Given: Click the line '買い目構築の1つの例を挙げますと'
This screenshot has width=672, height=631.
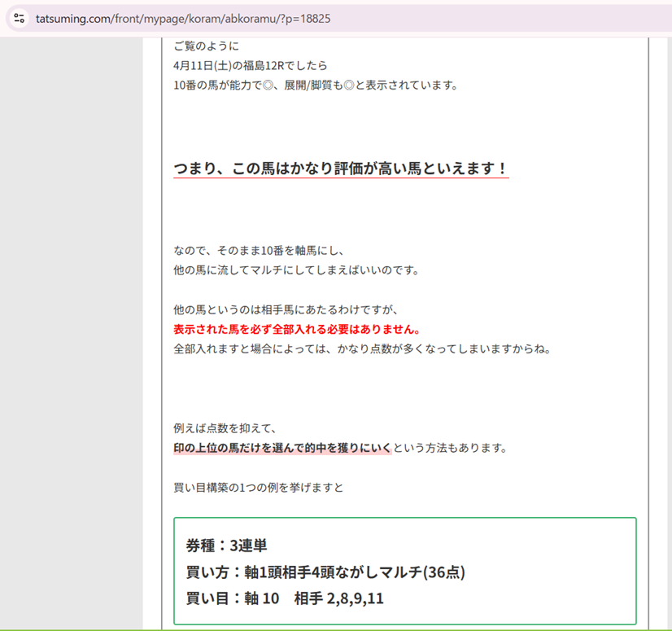Looking at the screenshot, I should [259, 488].
